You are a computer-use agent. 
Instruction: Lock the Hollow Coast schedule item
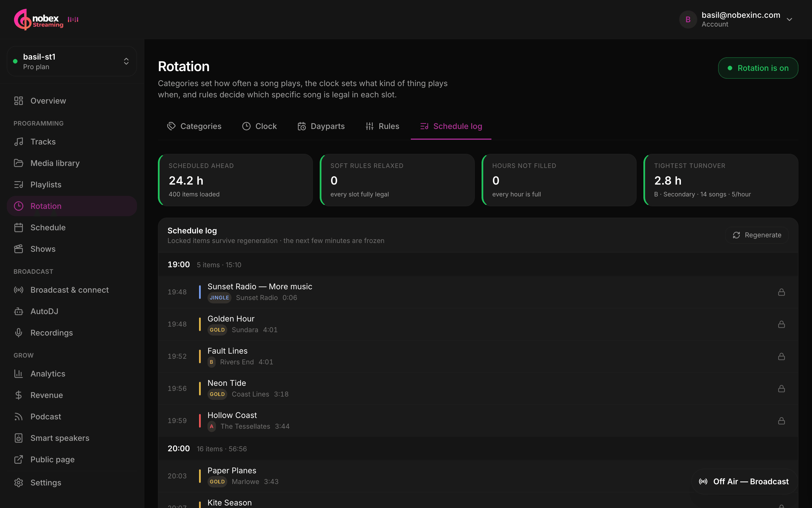click(782, 421)
